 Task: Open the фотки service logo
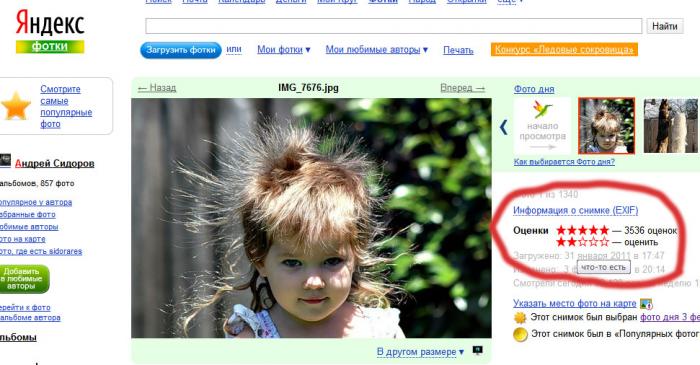click(x=50, y=46)
